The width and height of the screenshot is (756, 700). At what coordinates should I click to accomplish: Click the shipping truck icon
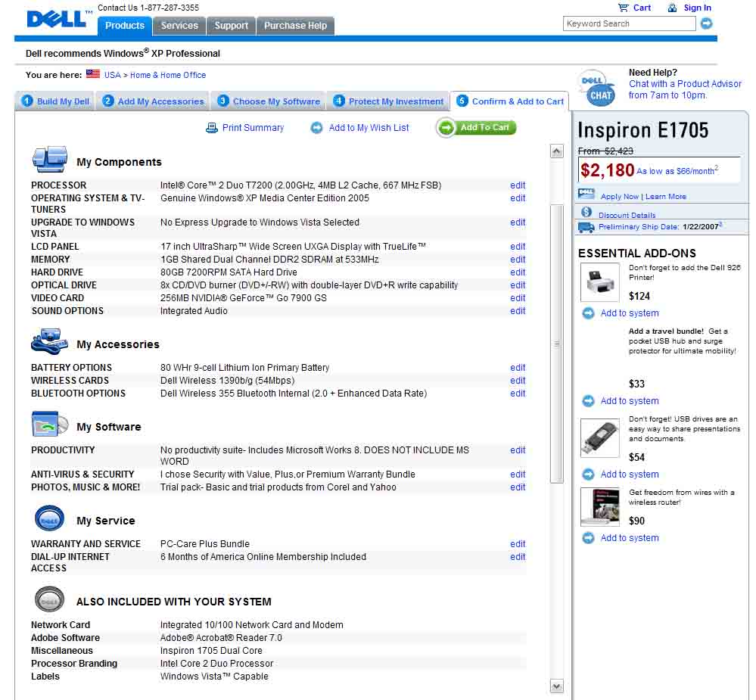586,226
